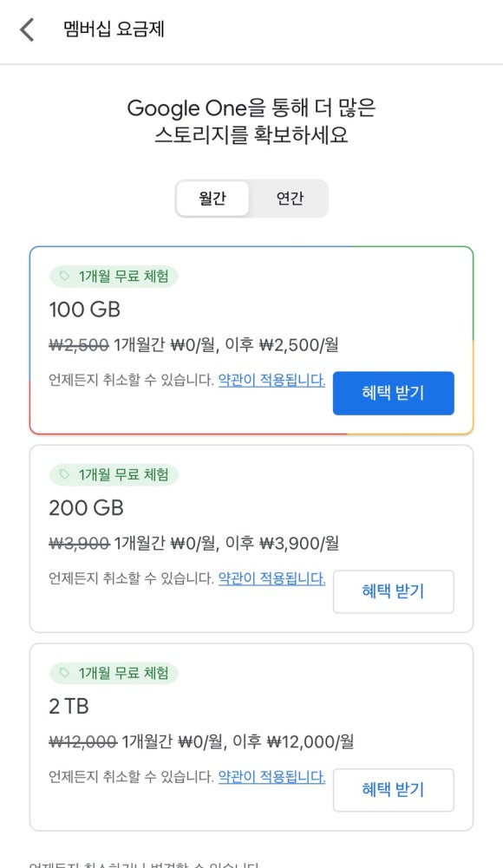Select the 200 GB plan title
The width and height of the screenshot is (503, 868).
[x=87, y=507]
